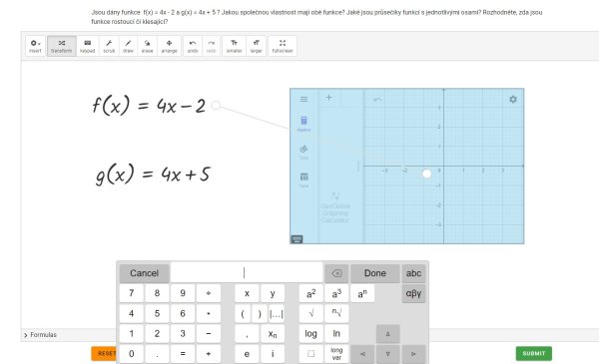Open the GeoGebra hamburger menu
599x364 pixels.
[304, 99]
